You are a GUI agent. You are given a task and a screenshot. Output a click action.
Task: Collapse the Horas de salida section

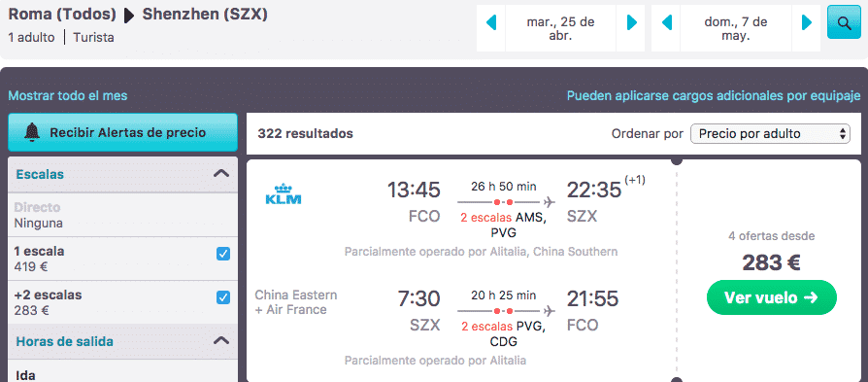[x=220, y=340]
